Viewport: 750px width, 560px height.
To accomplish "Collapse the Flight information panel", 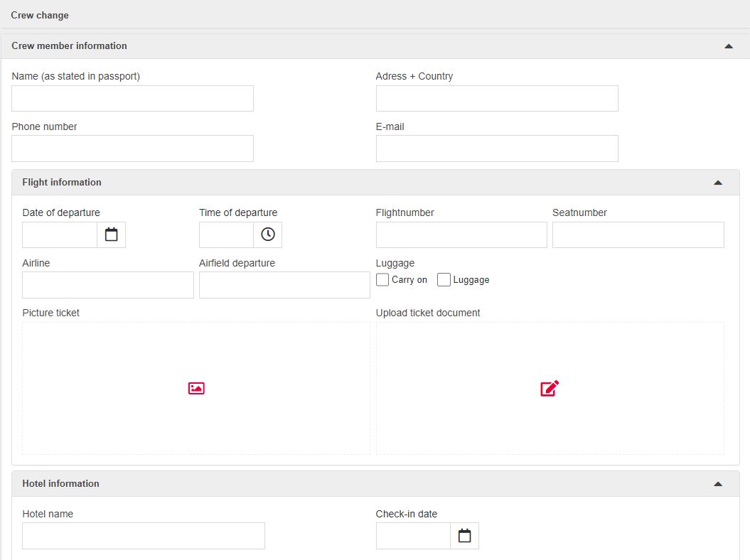I will [717, 183].
